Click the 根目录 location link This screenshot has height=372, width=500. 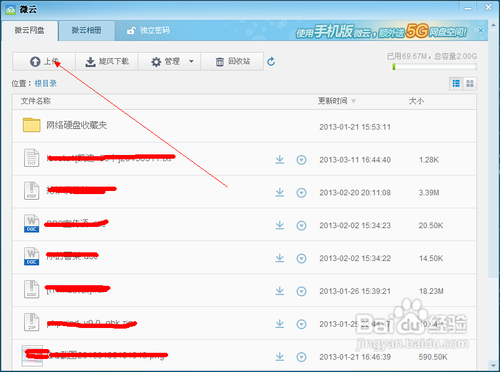46,83
